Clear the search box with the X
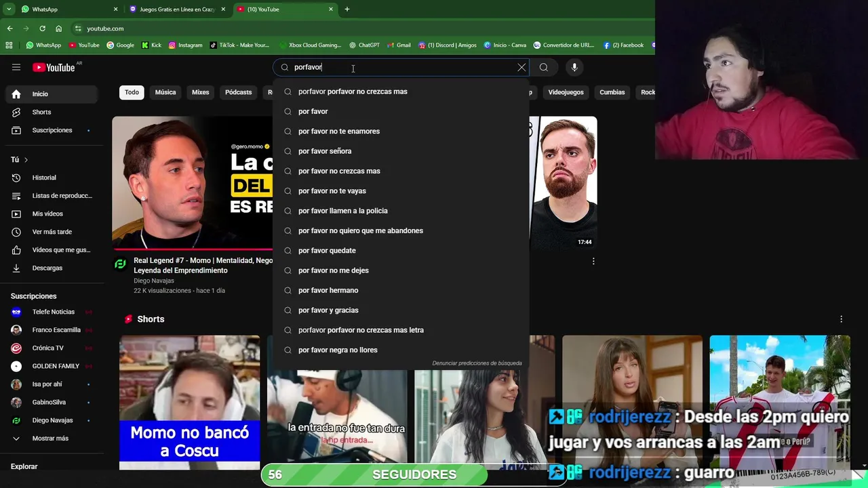The width and height of the screenshot is (868, 488). click(521, 67)
